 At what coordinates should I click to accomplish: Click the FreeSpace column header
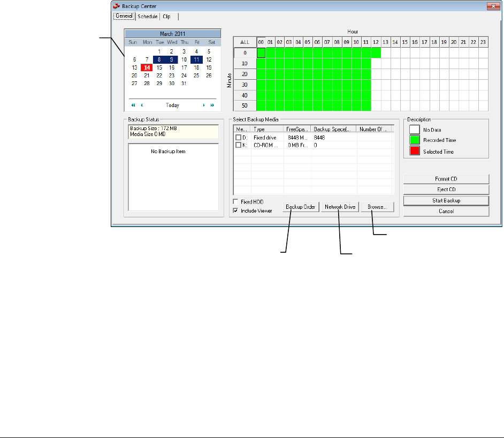tap(297, 130)
